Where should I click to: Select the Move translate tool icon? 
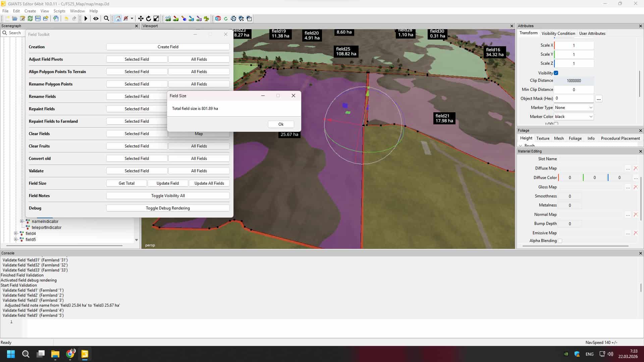pyautogui.click(x=141, y=18)
